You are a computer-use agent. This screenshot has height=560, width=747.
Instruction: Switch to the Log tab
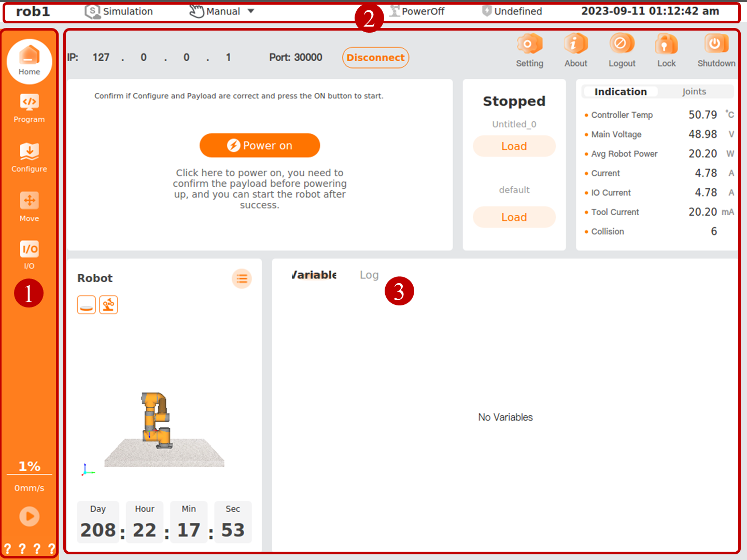[x=369, y=274]
